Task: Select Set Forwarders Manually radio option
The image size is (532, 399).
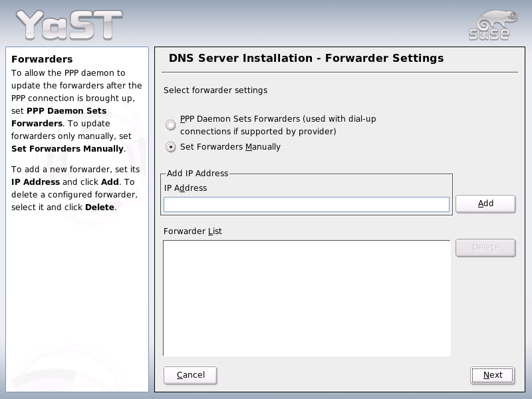Action: pos(171,147)
